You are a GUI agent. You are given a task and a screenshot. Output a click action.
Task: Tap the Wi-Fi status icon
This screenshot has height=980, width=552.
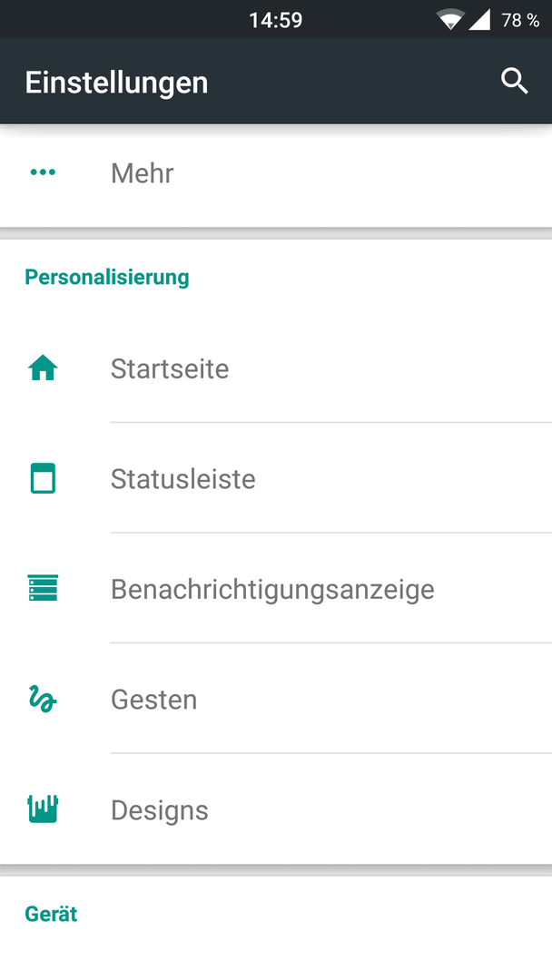[450, 19]
